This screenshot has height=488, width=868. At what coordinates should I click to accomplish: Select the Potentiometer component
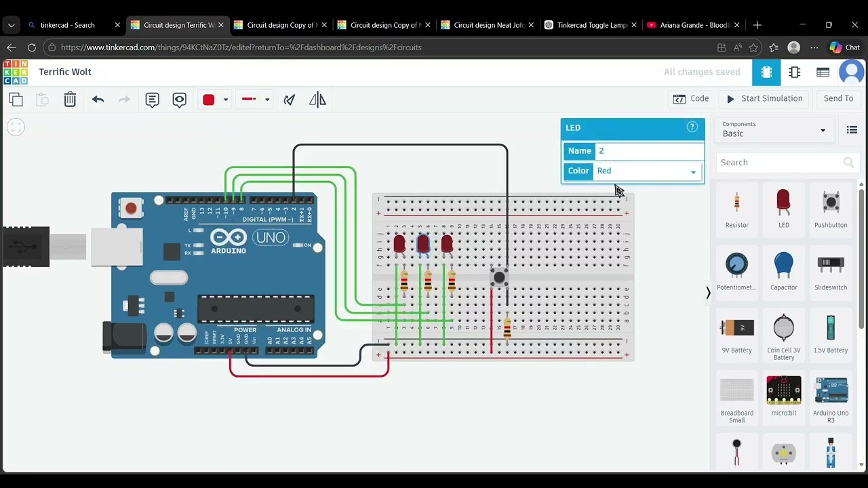coord(737,271)
